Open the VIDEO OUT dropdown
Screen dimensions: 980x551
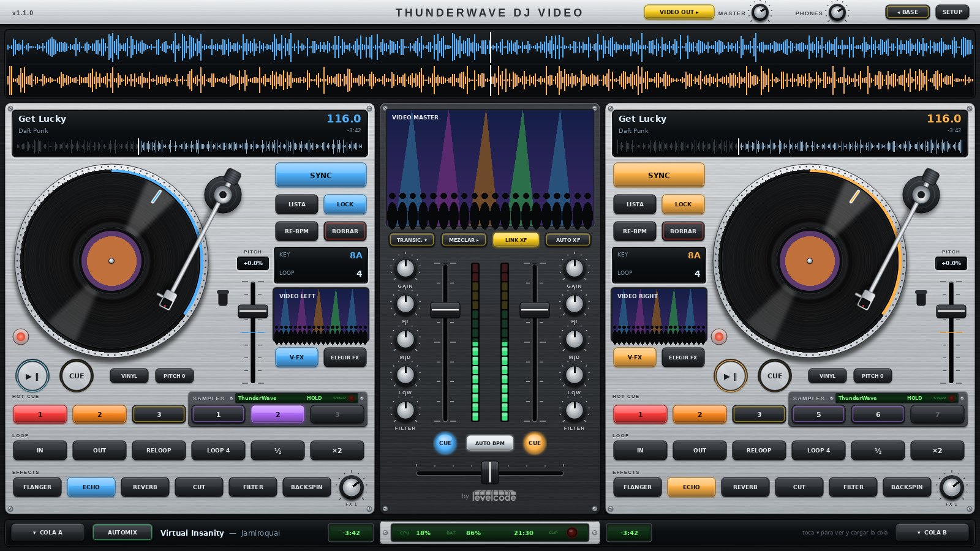tap(679, 12)
